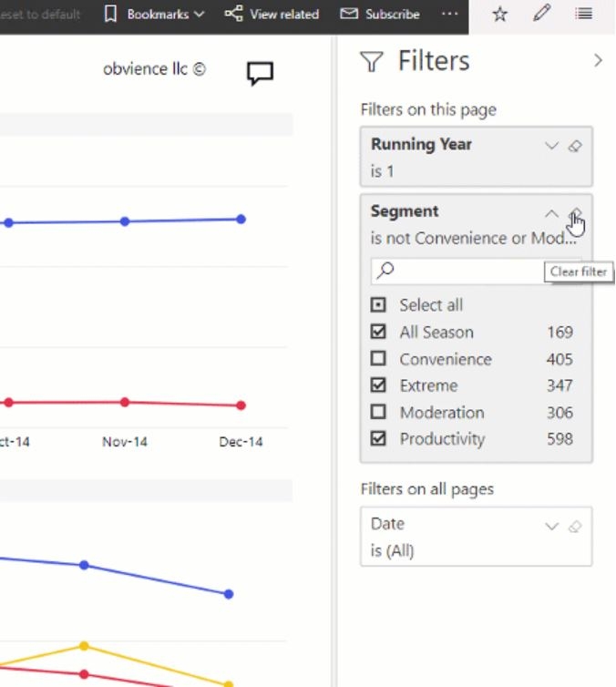Screen dimensions: 616x687
Task: Check the Convenience segment checkbox
Action: [378, 359]
